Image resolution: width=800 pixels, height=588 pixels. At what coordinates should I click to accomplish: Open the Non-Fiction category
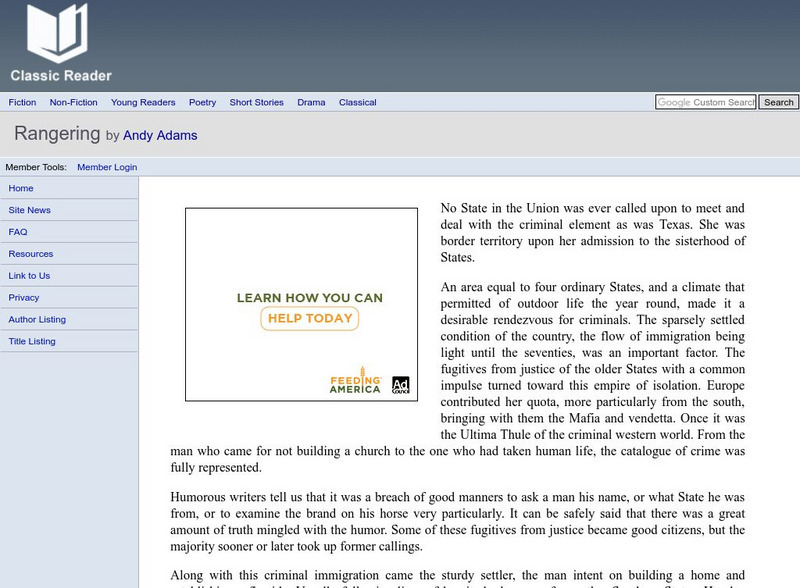click(x=73, y=102)
